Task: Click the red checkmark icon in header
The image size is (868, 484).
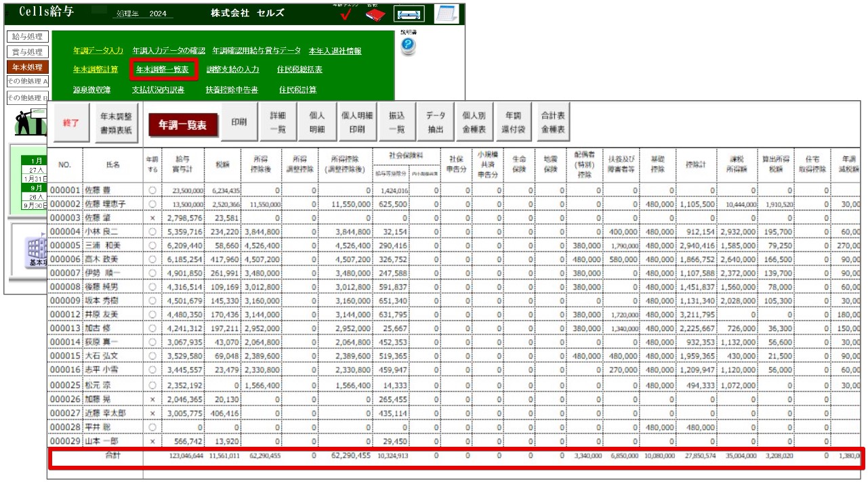Action: coord(345,14)
